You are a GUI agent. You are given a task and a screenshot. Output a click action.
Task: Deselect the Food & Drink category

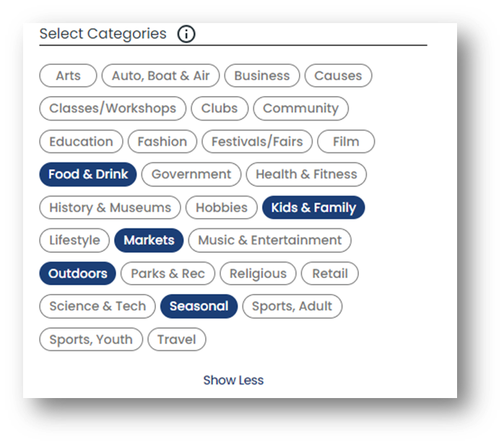coord(88,174)
